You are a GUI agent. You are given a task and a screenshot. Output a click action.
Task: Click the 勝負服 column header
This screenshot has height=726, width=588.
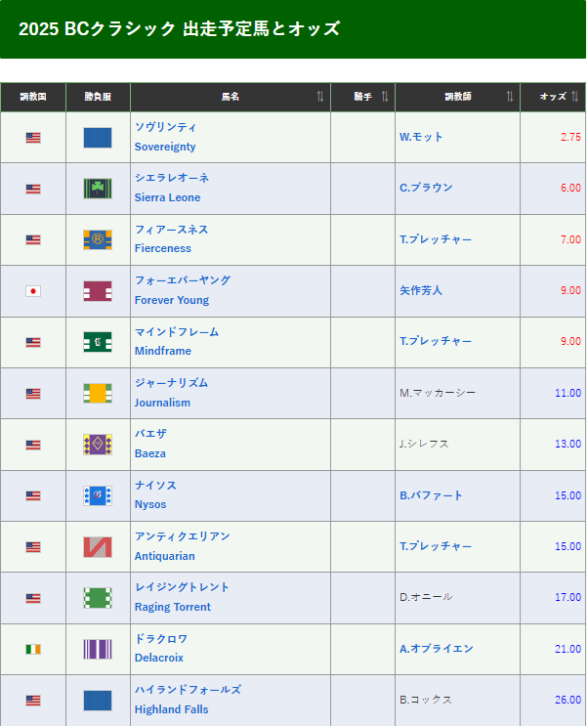(98, 97)
